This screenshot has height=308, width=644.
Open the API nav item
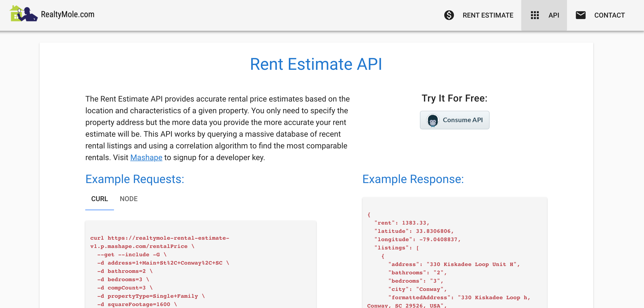[x=553, y=15]
